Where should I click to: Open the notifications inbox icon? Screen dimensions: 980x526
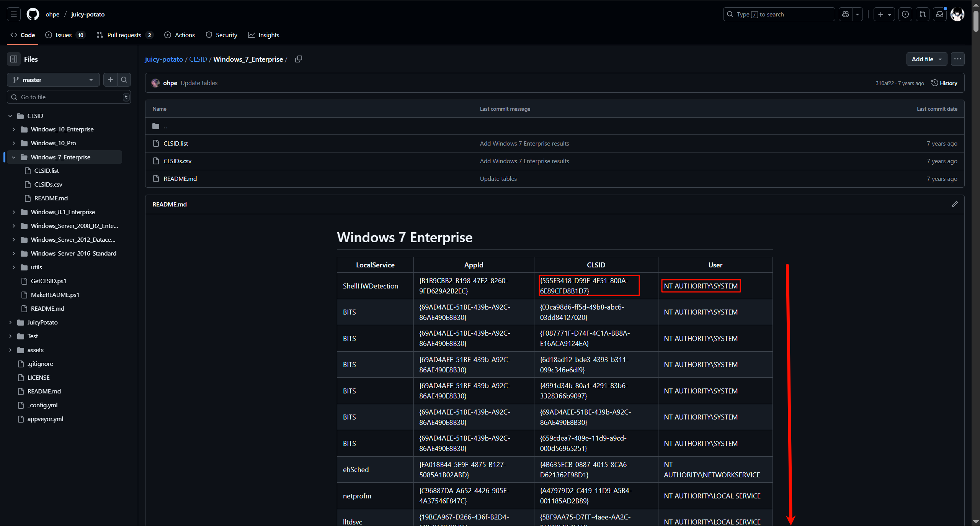pyautogui.click(x=939, y=14)
